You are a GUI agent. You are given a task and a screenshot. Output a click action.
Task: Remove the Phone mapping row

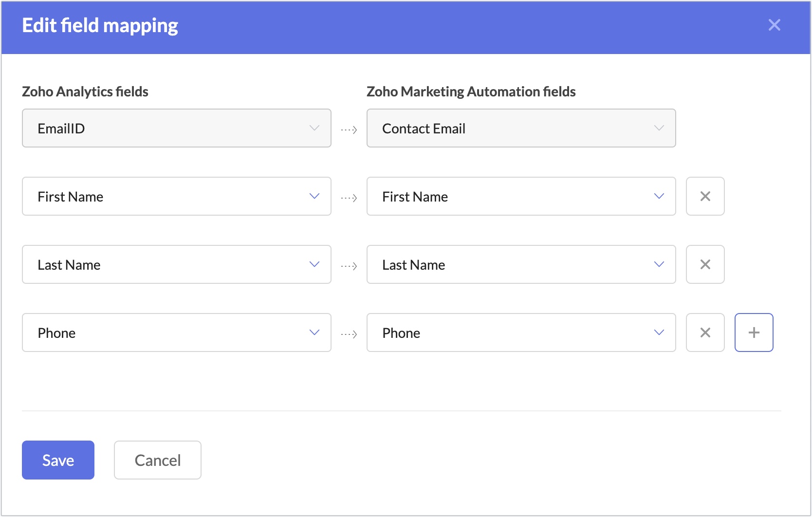(705, 332)
